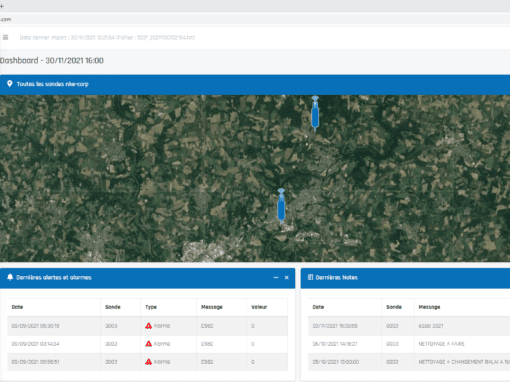Click the 'Toutes les sondes nke-corp' panel title
Image resolution: width=510 pixels, height=382 pixels.
coord(53,84)
